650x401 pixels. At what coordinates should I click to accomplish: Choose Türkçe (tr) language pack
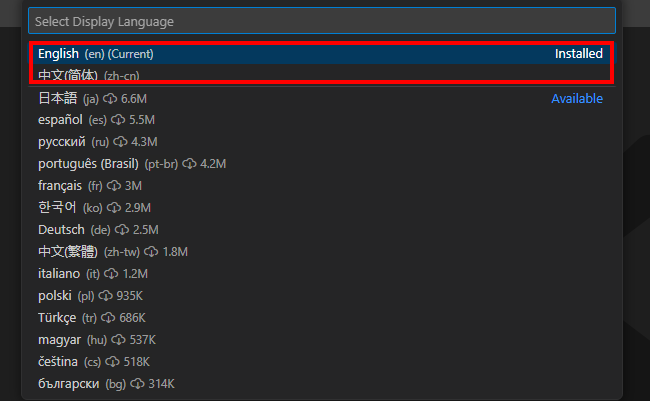click(x=57, y=318)
